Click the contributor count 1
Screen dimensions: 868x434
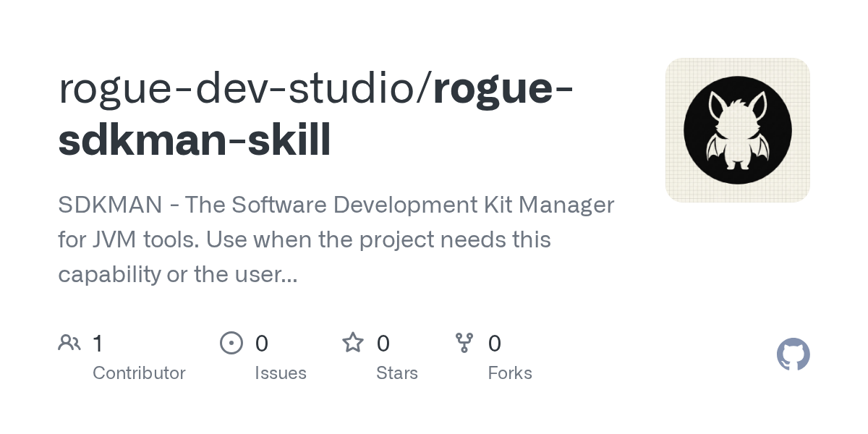(x=98, y=343)
